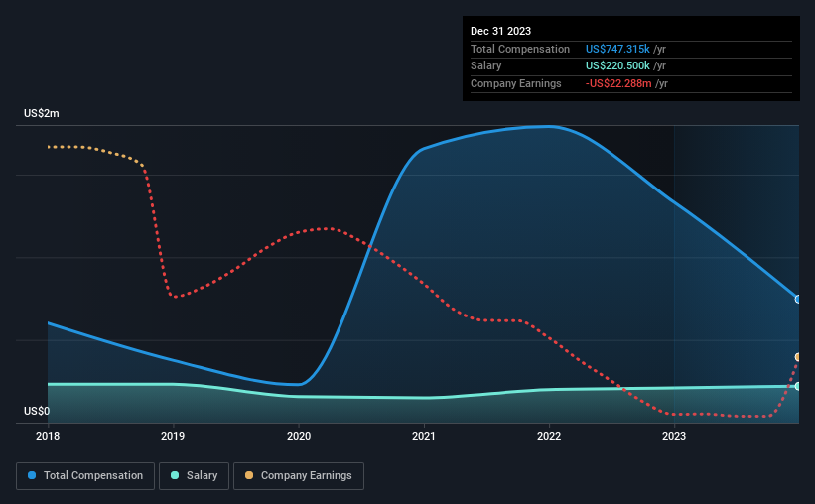Click the US$2m y-axis label
Image resolution: width=815 pixels, height=504 pixels.
point(41,113)
